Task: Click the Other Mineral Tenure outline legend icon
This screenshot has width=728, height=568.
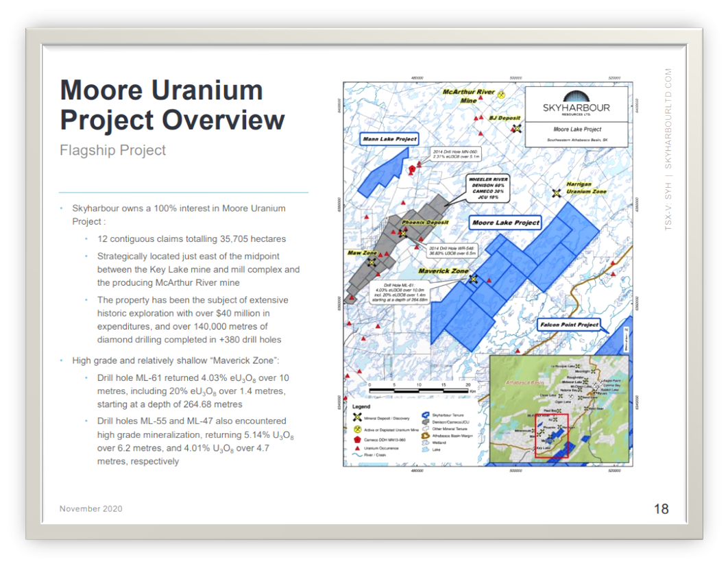Action: click(425, 429)
